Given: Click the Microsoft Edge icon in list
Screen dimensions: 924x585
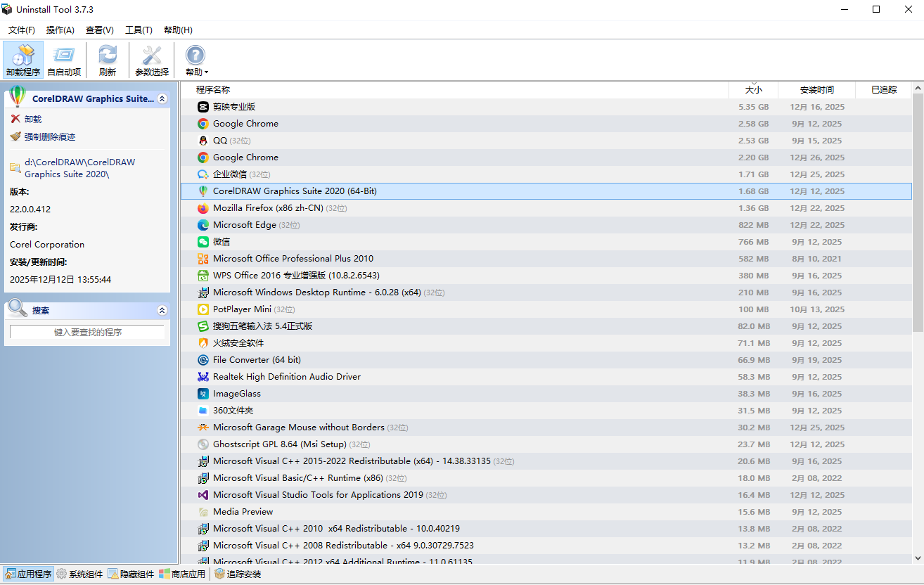Looking at the screenshot, I should click(203, 225).
